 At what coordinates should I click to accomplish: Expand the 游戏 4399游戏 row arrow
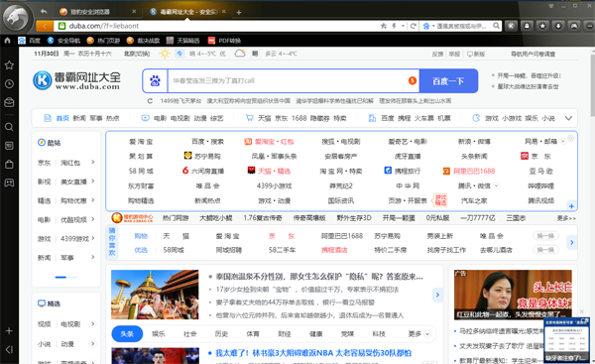point(93,238)
